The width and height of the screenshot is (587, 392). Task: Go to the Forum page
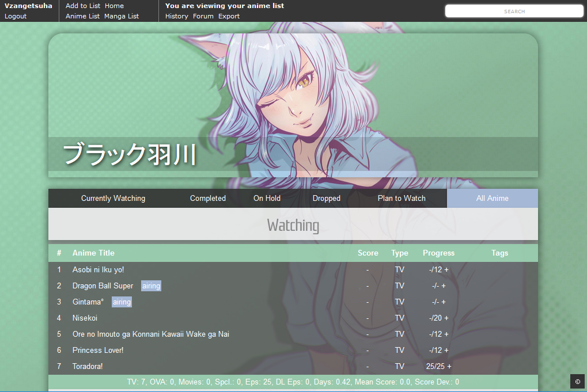(203, 16)
